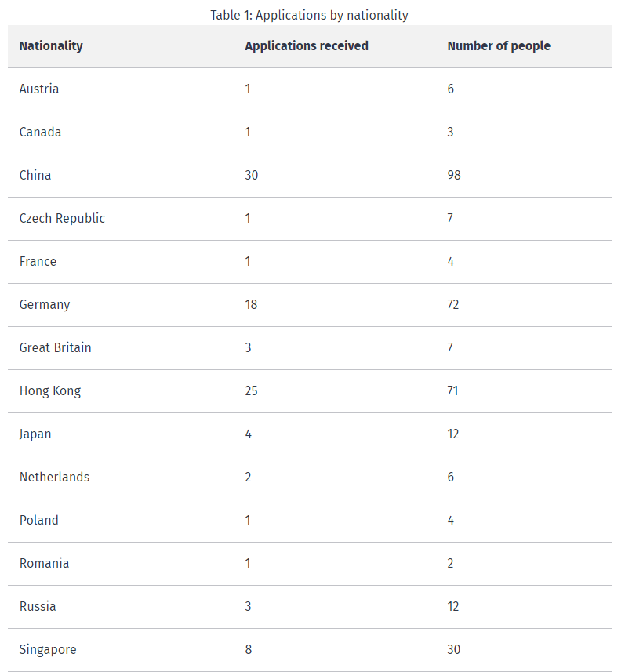Screen dimensions: 625x672
Task: Select the Russia nationality cell
Action: point(38,607)
